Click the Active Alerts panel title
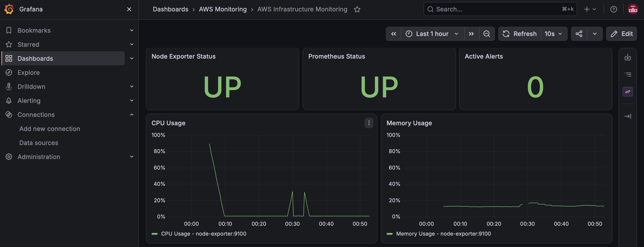 pyautogui.click(x=484, y=56)
